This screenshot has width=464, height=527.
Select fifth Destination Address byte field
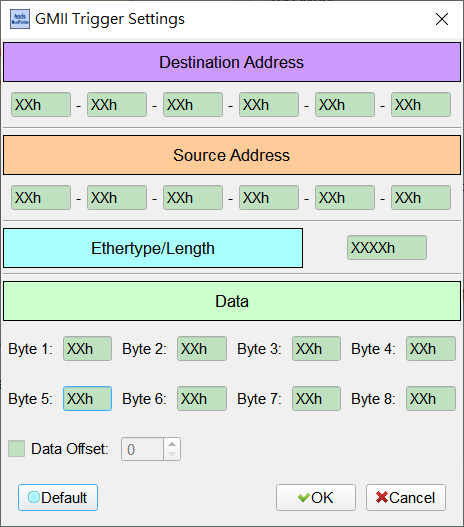coord(345,105)
